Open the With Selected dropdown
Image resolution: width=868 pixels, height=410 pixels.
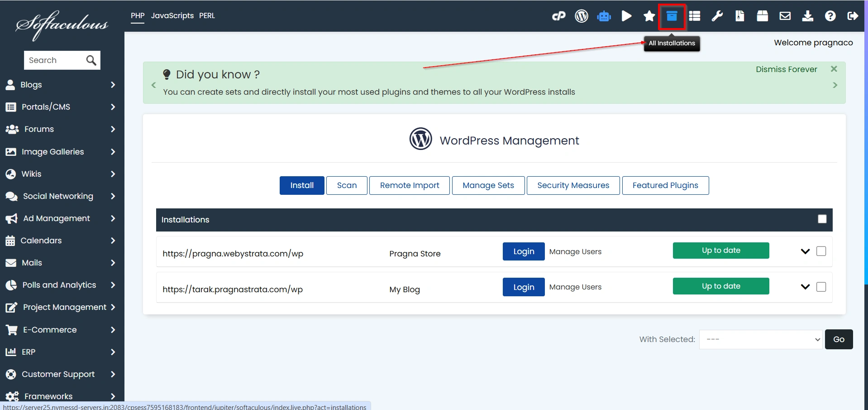761,339
